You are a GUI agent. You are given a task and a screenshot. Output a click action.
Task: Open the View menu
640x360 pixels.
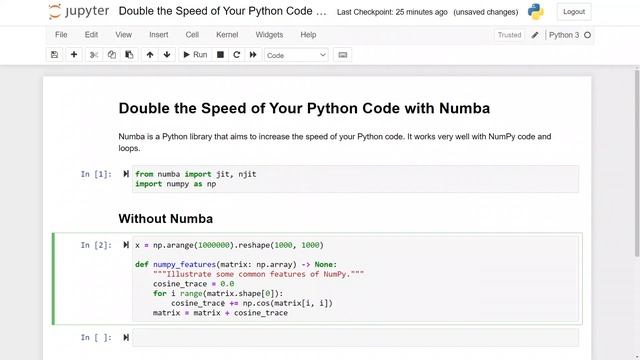tap(123, 35)
